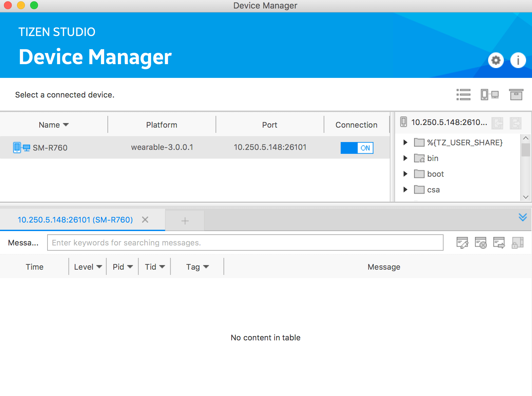Open the Tag filter dropdown
The image size is (532, 396).
coord(206,267)
